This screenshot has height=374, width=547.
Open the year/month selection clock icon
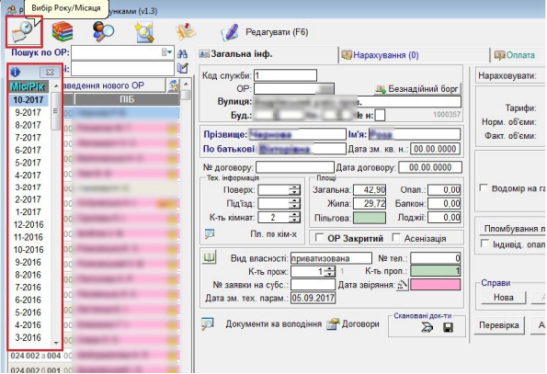coord(23,31)
